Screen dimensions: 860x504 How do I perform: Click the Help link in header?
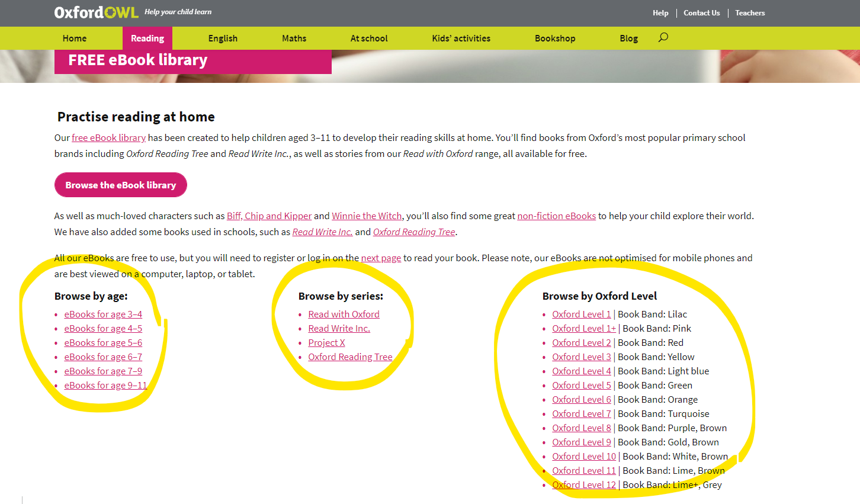tap(660, 13)
